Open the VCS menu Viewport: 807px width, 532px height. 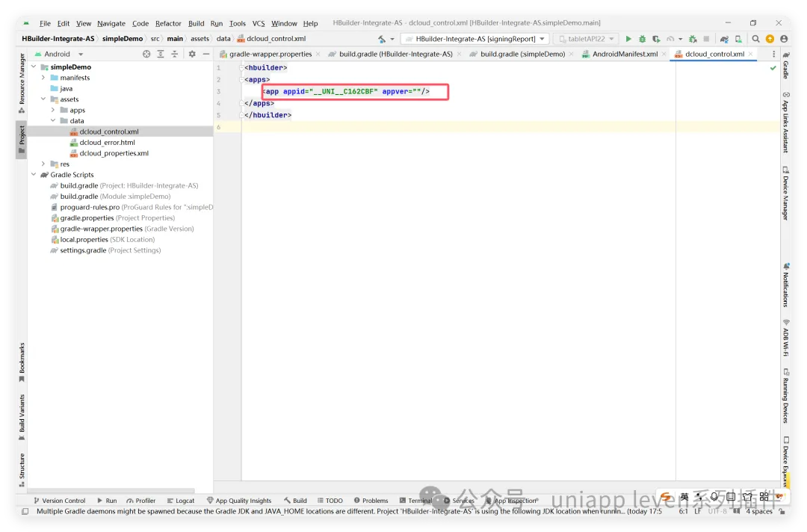click(259, 24)
